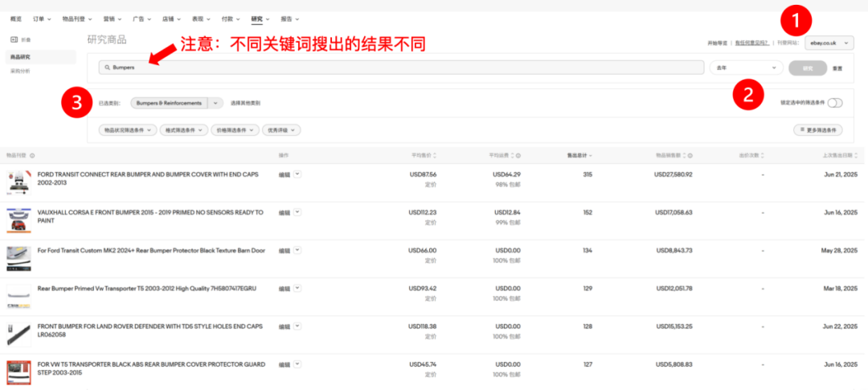Open the 营销 menu

[x=112, y=18]
